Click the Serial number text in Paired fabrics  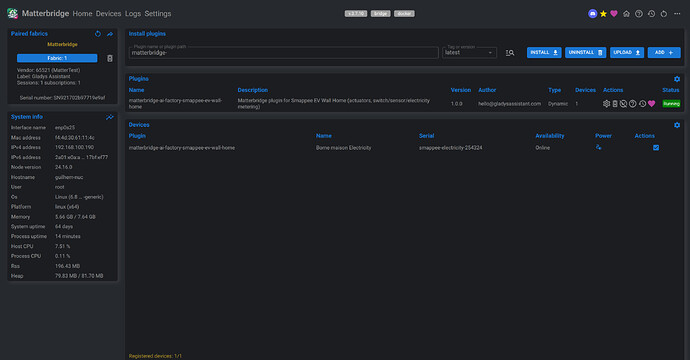(62, 98)
